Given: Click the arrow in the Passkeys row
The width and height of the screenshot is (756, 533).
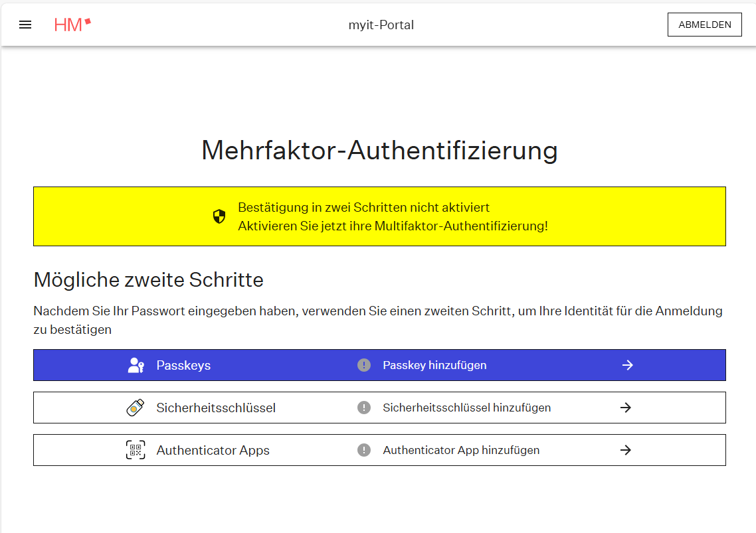Looking at the screenshot, I should (627, 365).
